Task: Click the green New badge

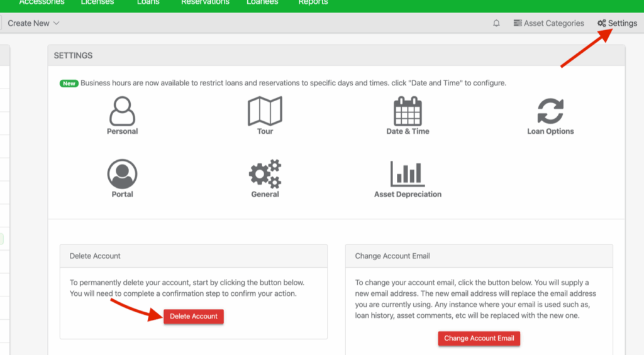Action: (x=69, y=83)
